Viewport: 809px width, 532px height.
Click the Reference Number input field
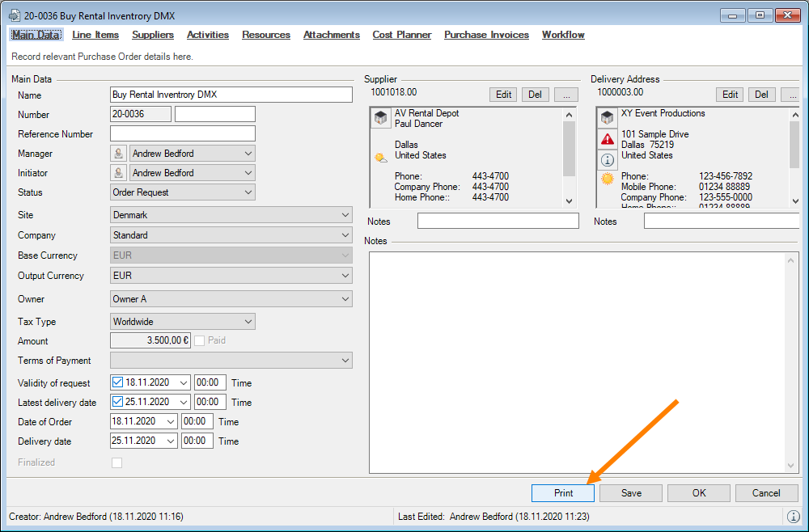pos(183,133)
